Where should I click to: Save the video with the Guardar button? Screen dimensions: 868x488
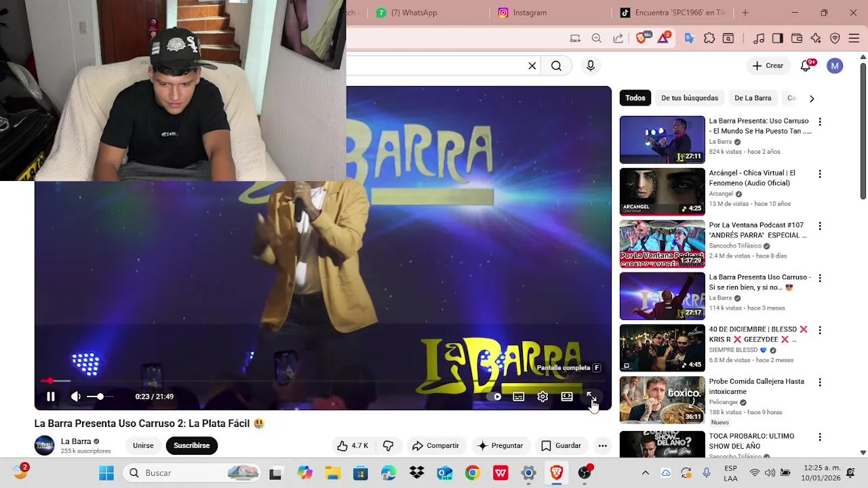point(561,445)
